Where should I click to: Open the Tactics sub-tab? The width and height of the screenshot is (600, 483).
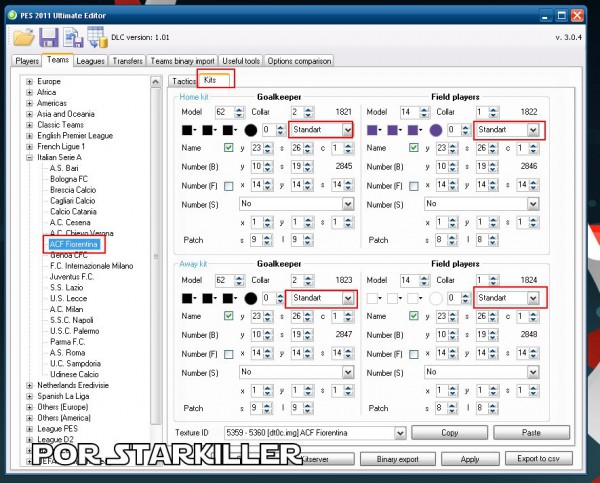pyautogui.click(x=183, y=81)
